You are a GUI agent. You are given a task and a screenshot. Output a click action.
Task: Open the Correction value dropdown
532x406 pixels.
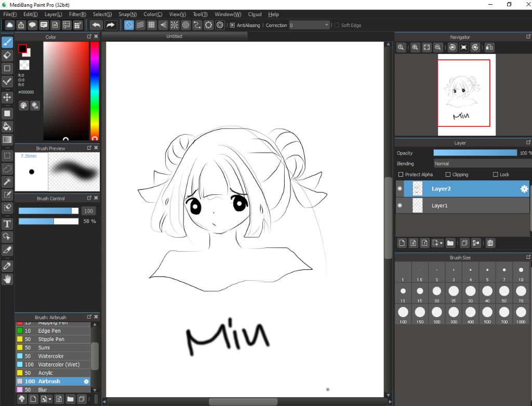click(310, 25)
